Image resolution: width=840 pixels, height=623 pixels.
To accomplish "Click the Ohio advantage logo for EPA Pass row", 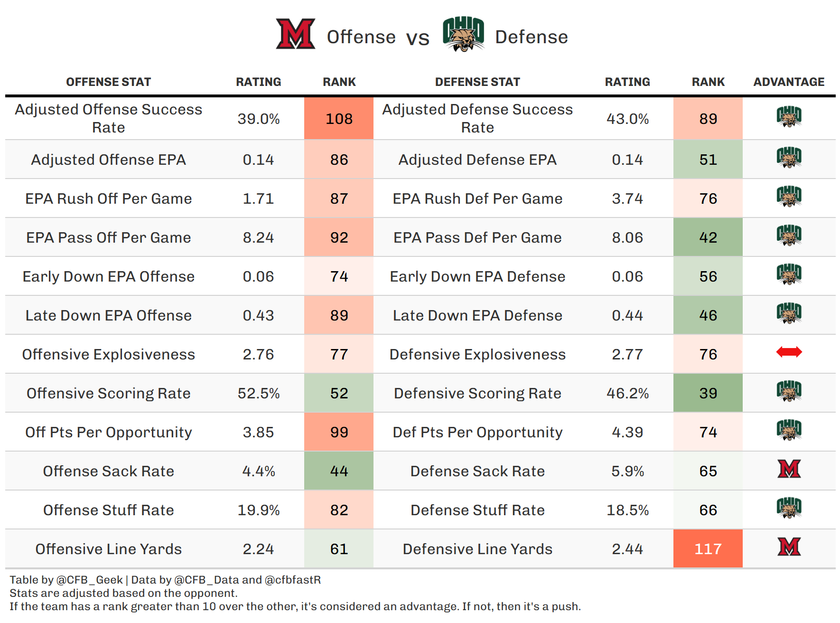I will tap(789, 235).
